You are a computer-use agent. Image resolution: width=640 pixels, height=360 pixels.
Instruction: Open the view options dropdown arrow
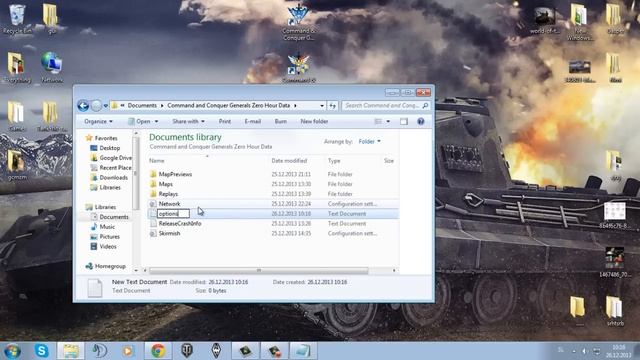[388, 122]
